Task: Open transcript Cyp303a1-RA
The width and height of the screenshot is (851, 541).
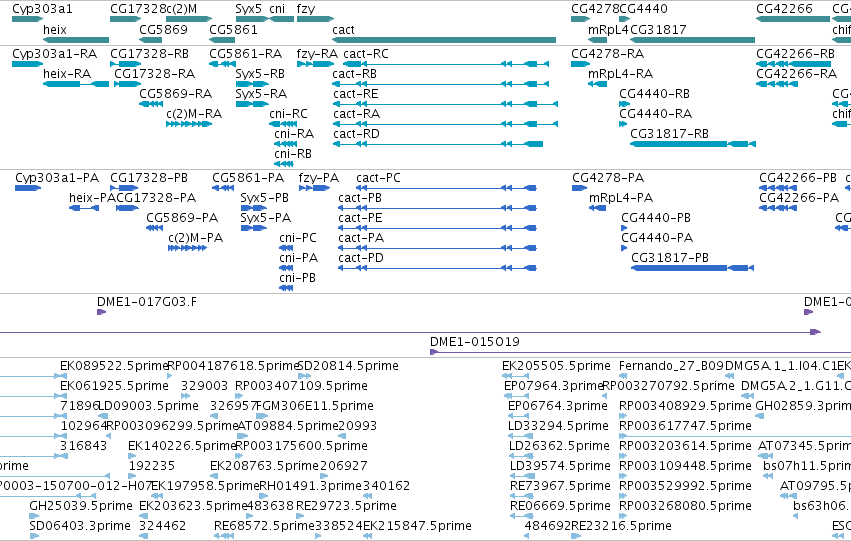Action: (55, 54)
